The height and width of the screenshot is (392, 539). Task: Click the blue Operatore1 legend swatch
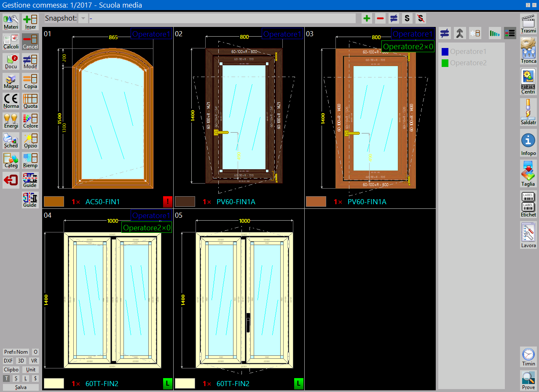[445, 51]
